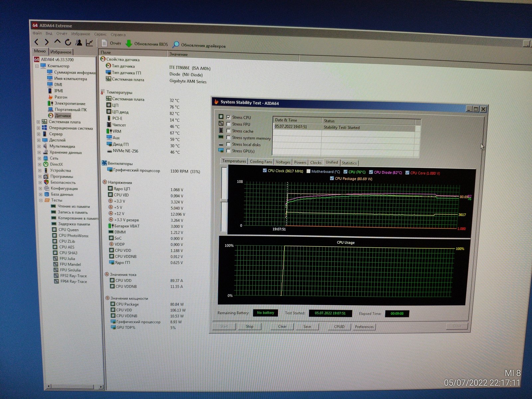The height and width of the screenshot is (399, 532).
Task: Enable the Stress FPU checkbox
Action: pos(228,124)
